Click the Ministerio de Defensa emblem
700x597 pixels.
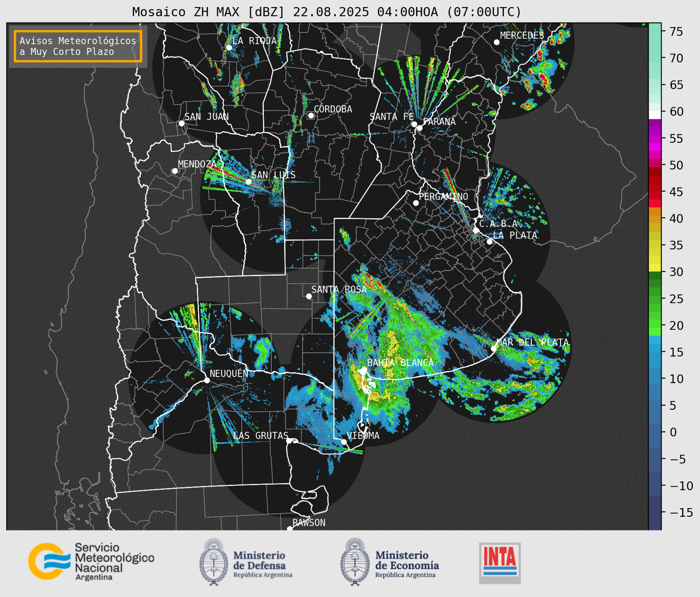coord(214,562)
